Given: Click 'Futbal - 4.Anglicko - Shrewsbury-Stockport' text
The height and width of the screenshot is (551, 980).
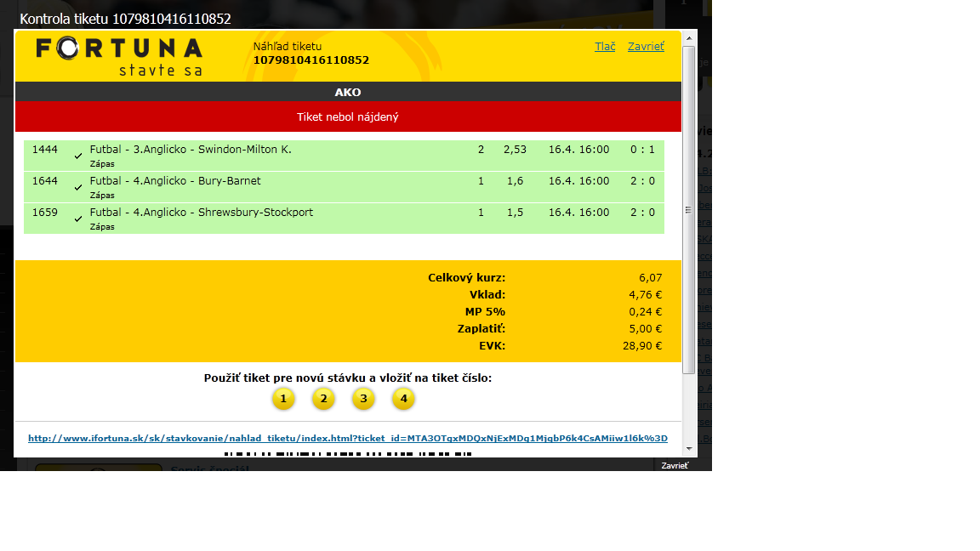Looking at the screenshot, I should point(202,213).
